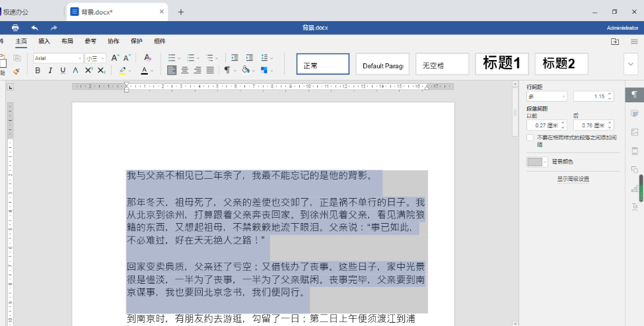The width and height of the screenshot is (644, 326).
Task: Click the 0.27 厘米 spacing-before field
Action: 547,125
